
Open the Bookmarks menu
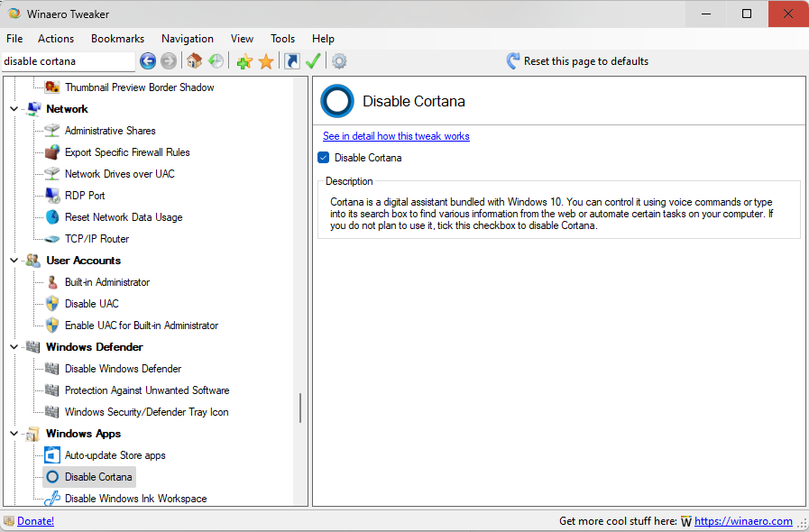[x=117, y=39]
